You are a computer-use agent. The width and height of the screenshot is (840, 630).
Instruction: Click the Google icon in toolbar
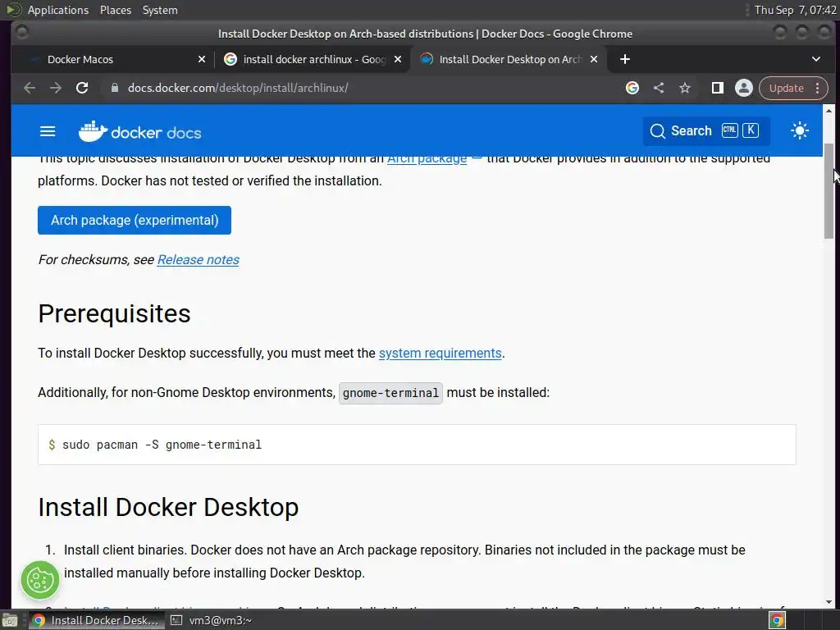632,88
